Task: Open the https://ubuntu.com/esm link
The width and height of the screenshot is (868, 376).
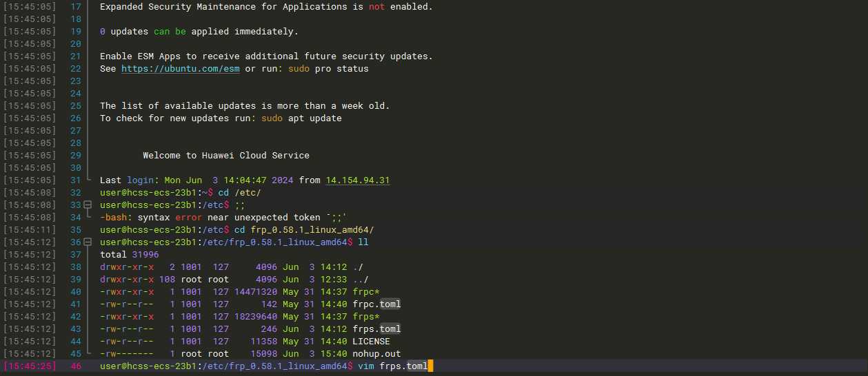Action: (181, 69)
